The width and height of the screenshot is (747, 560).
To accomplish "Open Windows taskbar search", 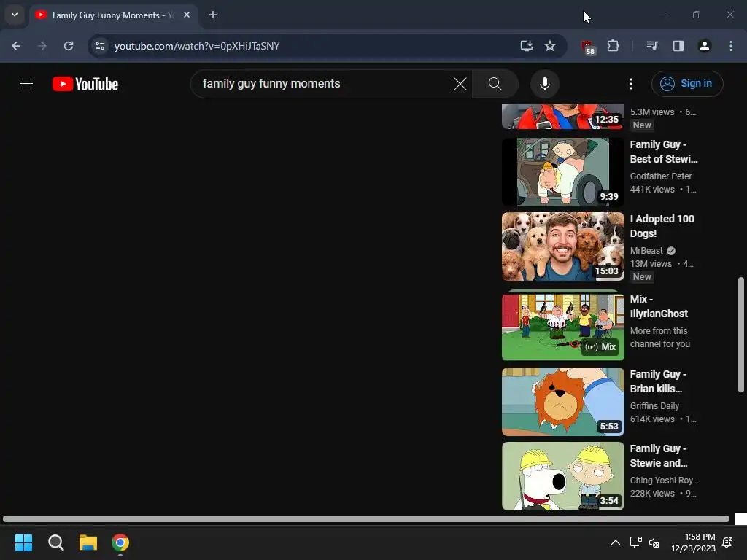I will coord(55,542).
